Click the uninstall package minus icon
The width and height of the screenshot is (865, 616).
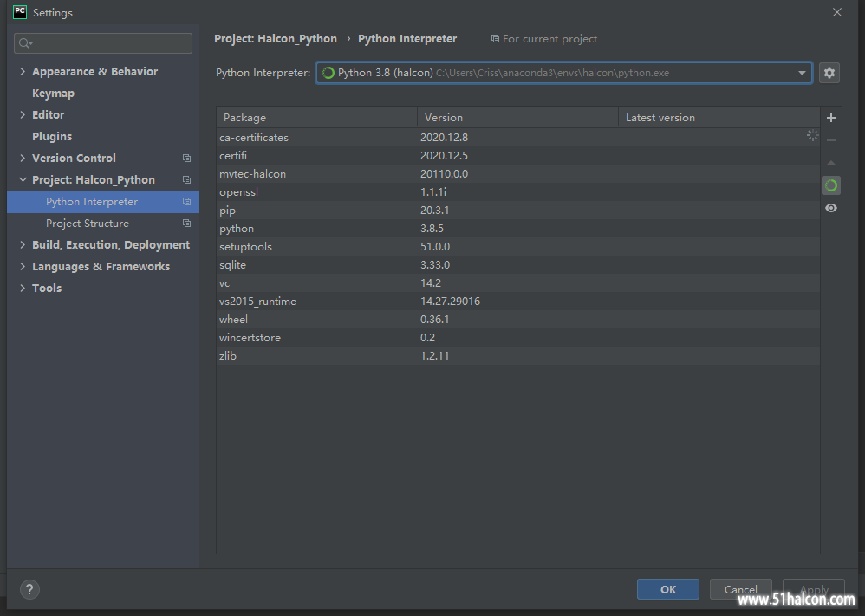point(831,140)
